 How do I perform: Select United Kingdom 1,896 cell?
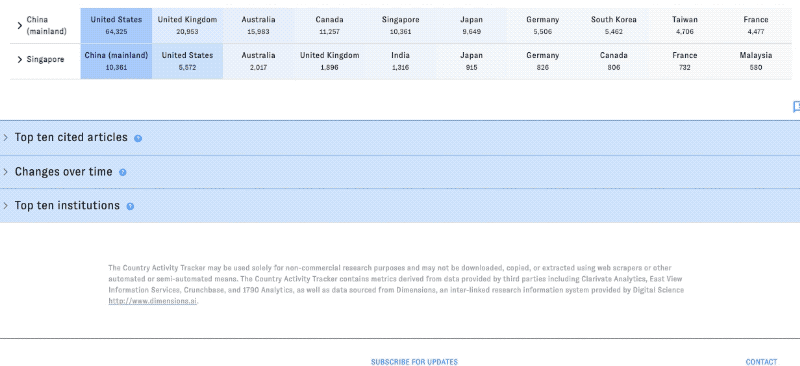click(330, 61)
